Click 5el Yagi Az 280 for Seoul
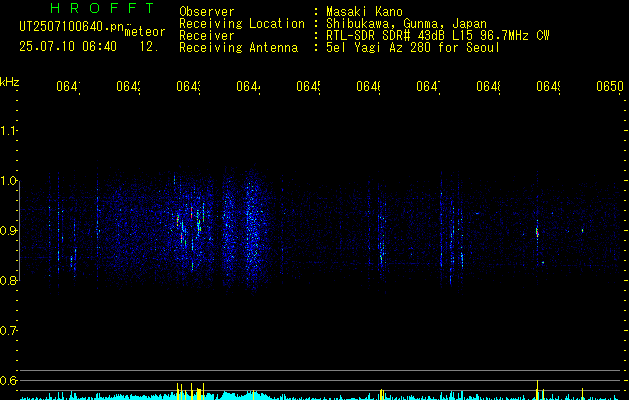The height and width of the screenshot is (400, 629). (413, 48)
